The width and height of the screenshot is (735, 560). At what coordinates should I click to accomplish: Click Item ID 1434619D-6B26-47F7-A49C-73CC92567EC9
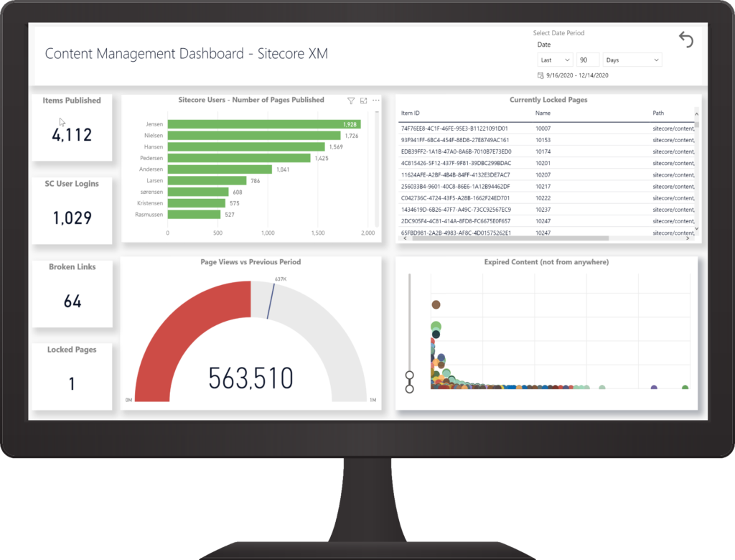(x=456, y=210)
